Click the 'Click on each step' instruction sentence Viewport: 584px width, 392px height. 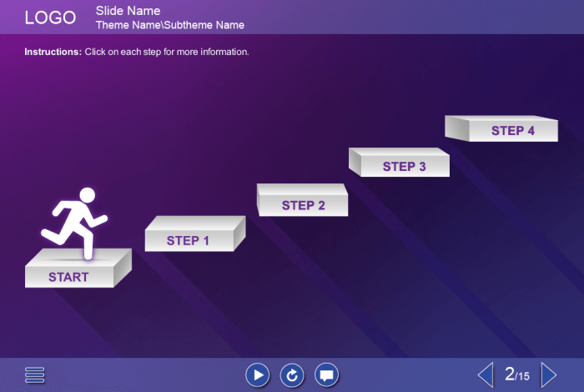[167, 52]
